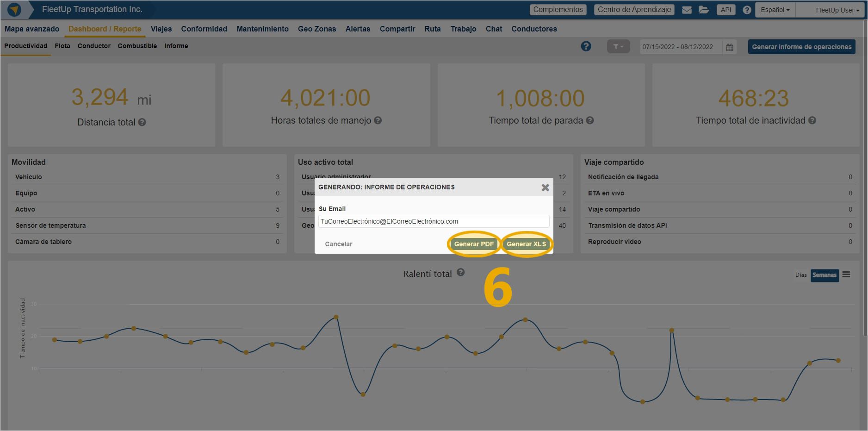Expand the filter funnel dropdown

(x=618, y=47)
